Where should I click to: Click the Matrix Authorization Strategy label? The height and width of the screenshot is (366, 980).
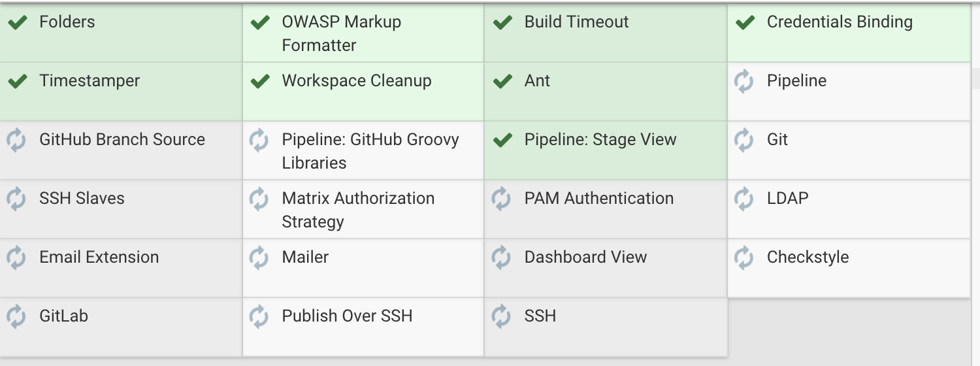[x=357, y=210]
